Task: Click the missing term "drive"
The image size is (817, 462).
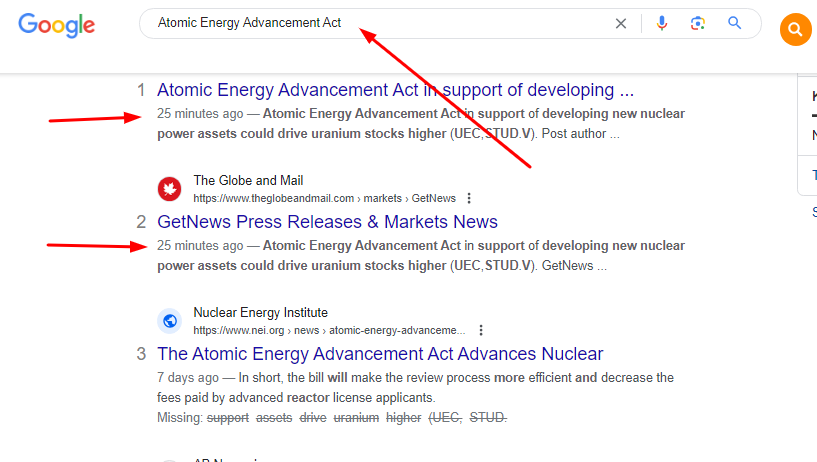Action: pyautogui.click(x=313, y=418)
